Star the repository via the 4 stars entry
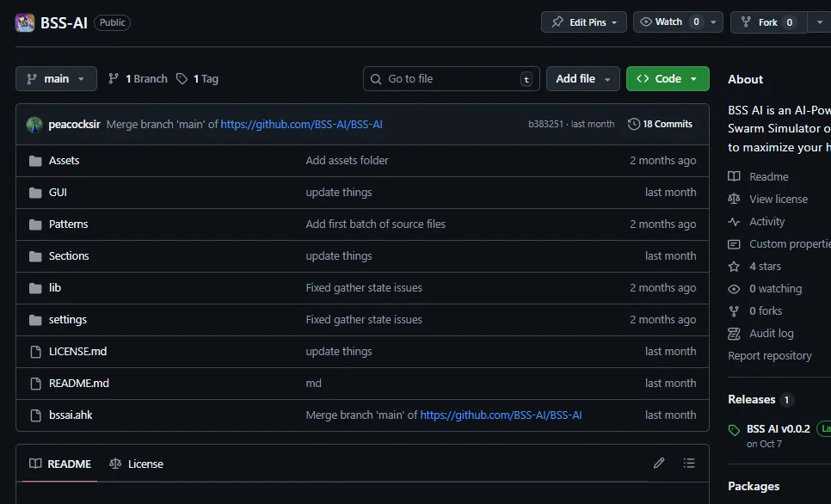The height and width of the screenshot is (504, 831). 766,266
